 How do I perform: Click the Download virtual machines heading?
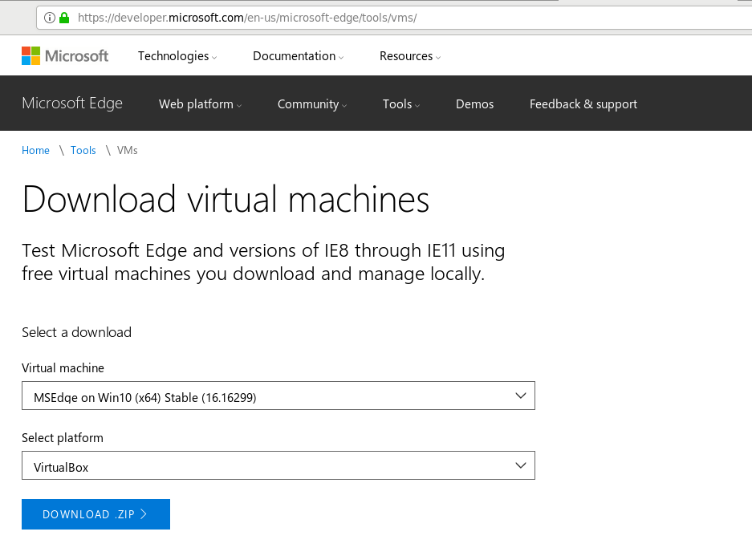pos(226,199)
